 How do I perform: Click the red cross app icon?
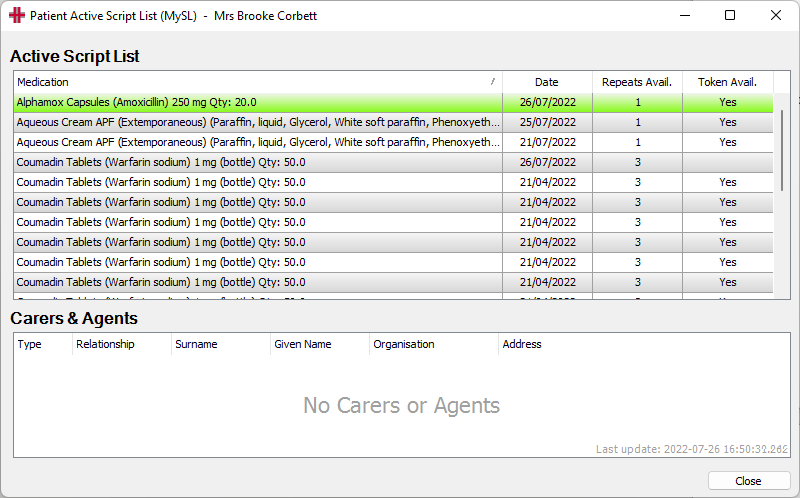click(x=17, y=15)
